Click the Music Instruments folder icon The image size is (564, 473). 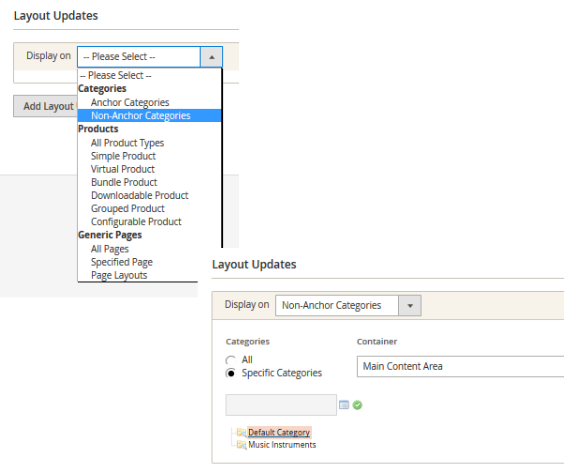click(x=241, y=445)
